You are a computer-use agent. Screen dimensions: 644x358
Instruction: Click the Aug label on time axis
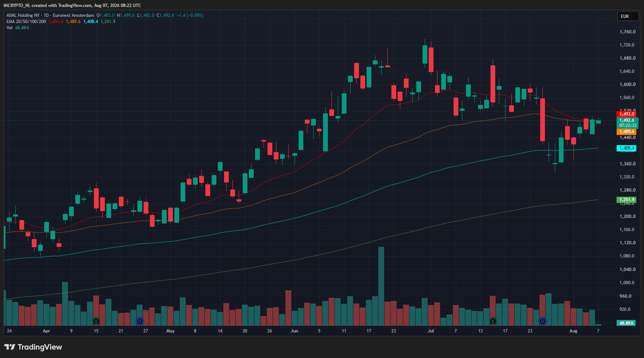[573, 331]
